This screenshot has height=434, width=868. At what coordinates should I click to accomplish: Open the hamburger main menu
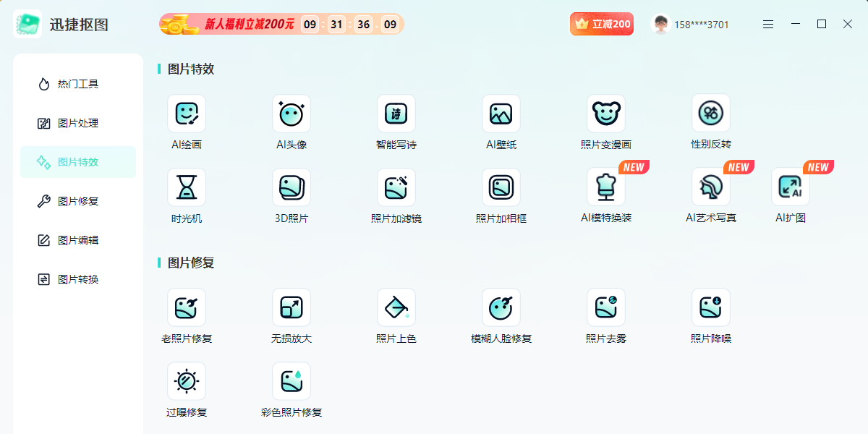point(768,25)
